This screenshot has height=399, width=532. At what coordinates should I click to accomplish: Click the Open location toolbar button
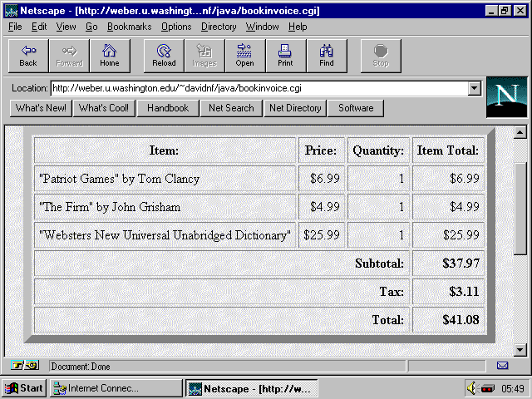[245, 56]
